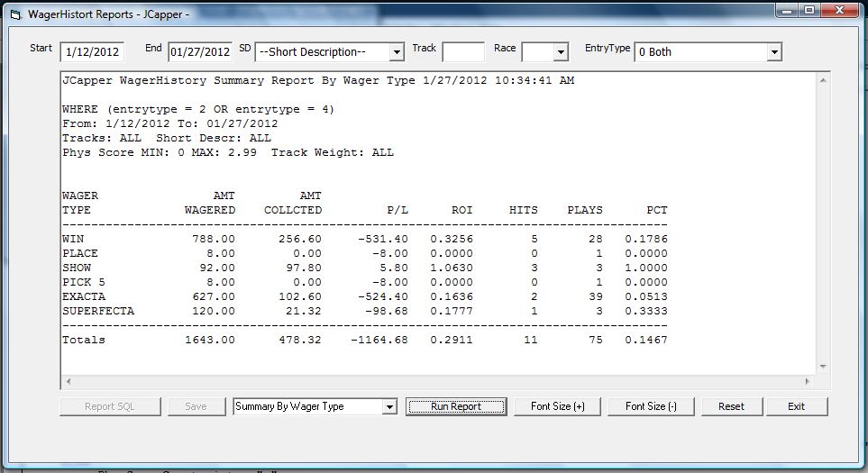Click the SHOW row label

[77, 268]
